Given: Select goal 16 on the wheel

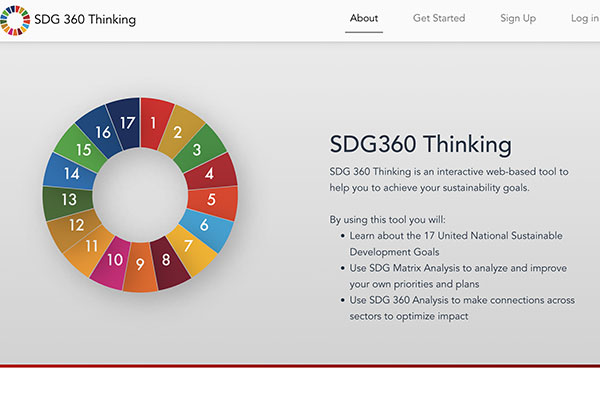Looking at the screenshot, I should click(x=102, y=132).
